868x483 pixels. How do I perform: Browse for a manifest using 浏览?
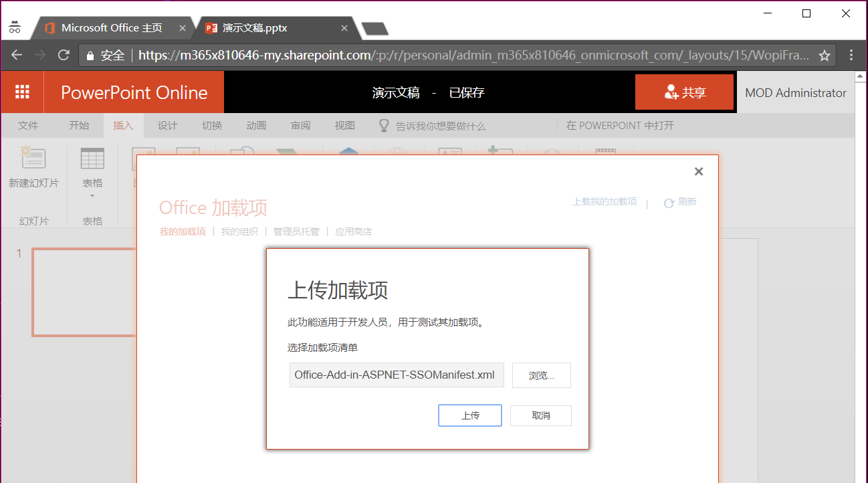541,375
